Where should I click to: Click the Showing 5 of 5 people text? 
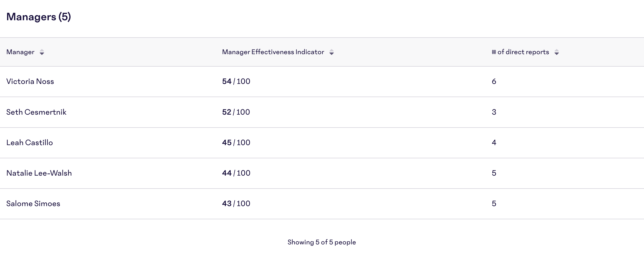point(322,242)
